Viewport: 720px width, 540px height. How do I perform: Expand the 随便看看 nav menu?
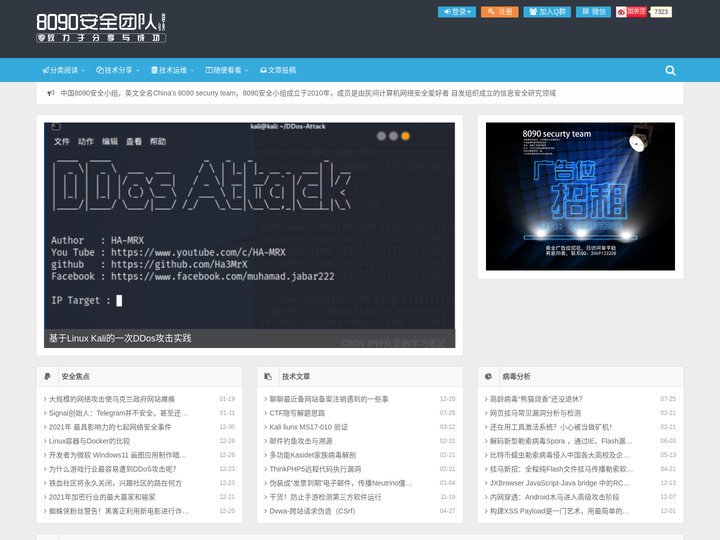coord(227,70)
